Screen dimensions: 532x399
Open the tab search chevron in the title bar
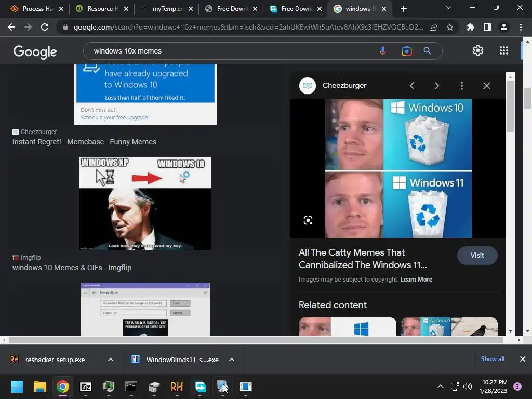pyautogui.click(x=448, y=7)
